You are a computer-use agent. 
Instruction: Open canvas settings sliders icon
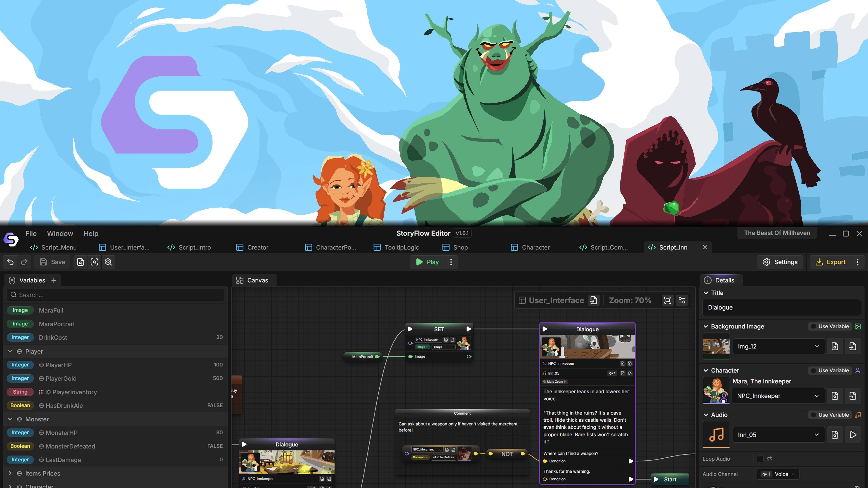tap(682, 300)
